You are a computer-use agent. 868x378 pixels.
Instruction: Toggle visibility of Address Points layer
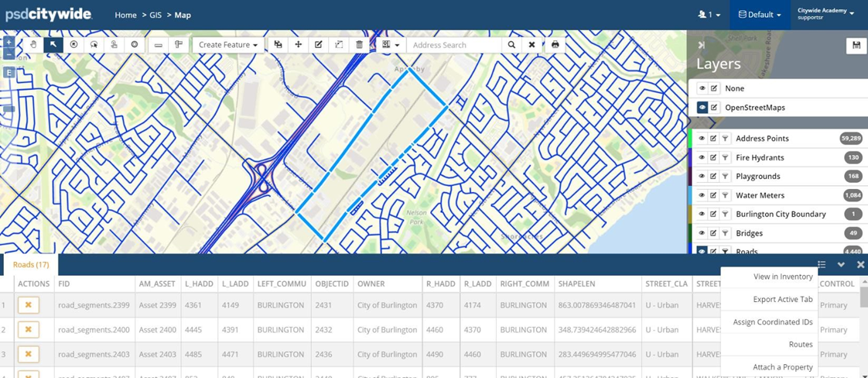[x=702, y=139]
